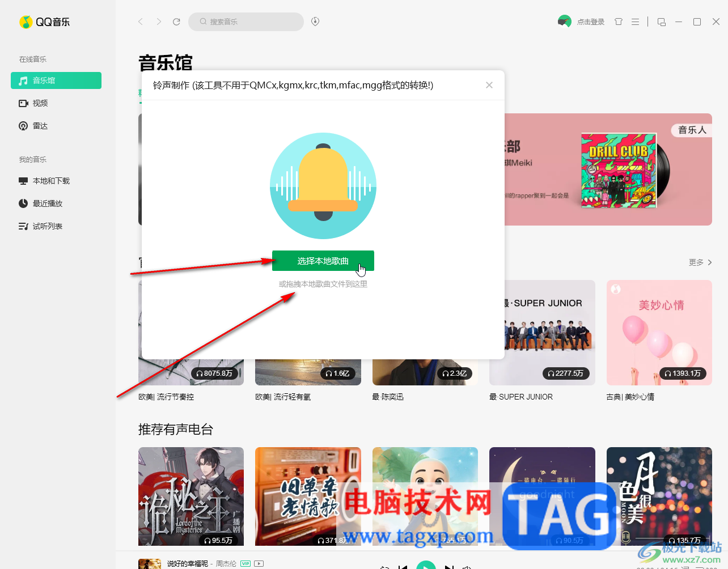Screen dimensions: 728x569
Task: Click the 试听列表 playlist icon
Action: click(x=23, y=226)
